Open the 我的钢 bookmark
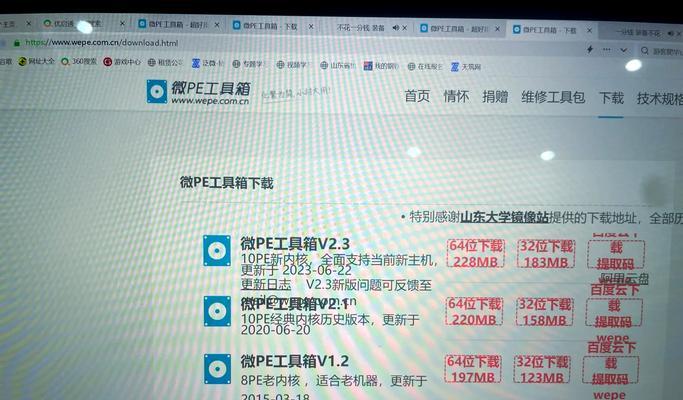Viewport: 683px width, 400px height. pyautogui.click(x=380, y=66)
